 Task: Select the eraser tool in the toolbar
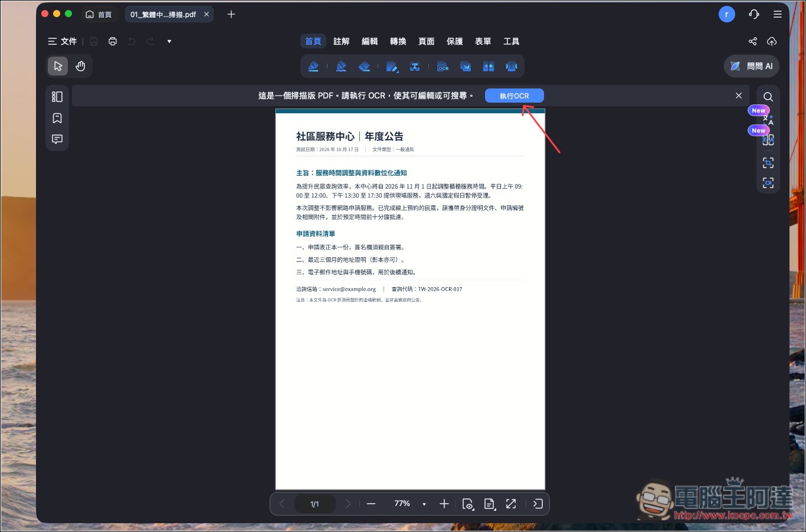tap(365, 67)
